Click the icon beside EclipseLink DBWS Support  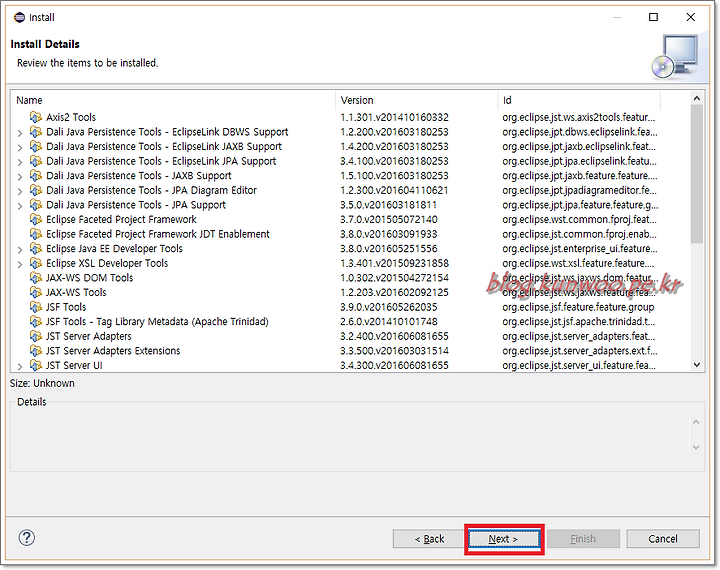tap(36, 132)
